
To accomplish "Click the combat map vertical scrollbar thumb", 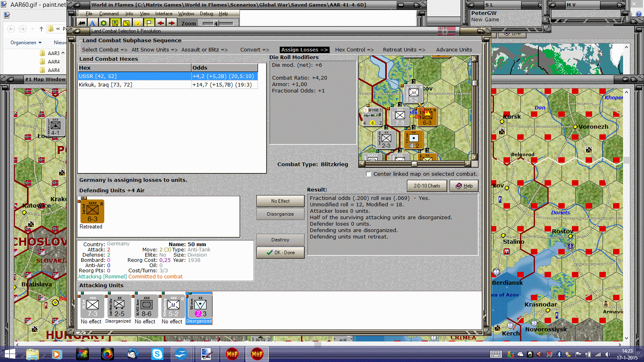I will pos(475,83).
